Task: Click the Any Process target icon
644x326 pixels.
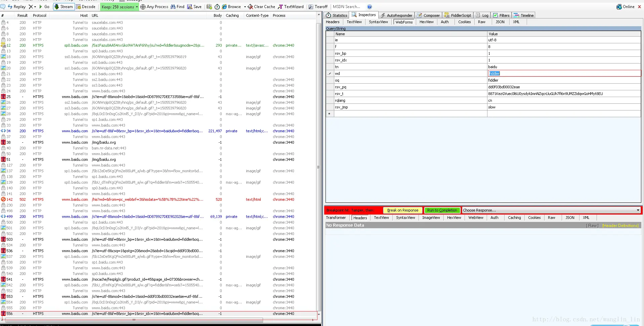Action: coord(143,7)
